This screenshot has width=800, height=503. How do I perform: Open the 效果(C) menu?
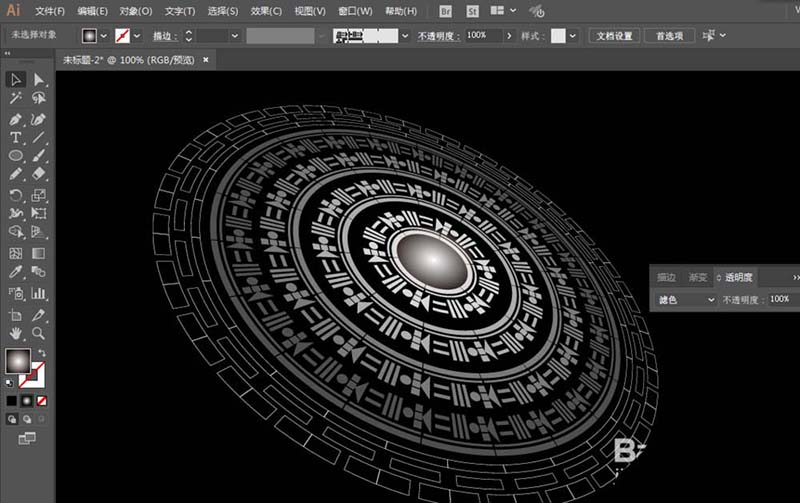[266, 11]
